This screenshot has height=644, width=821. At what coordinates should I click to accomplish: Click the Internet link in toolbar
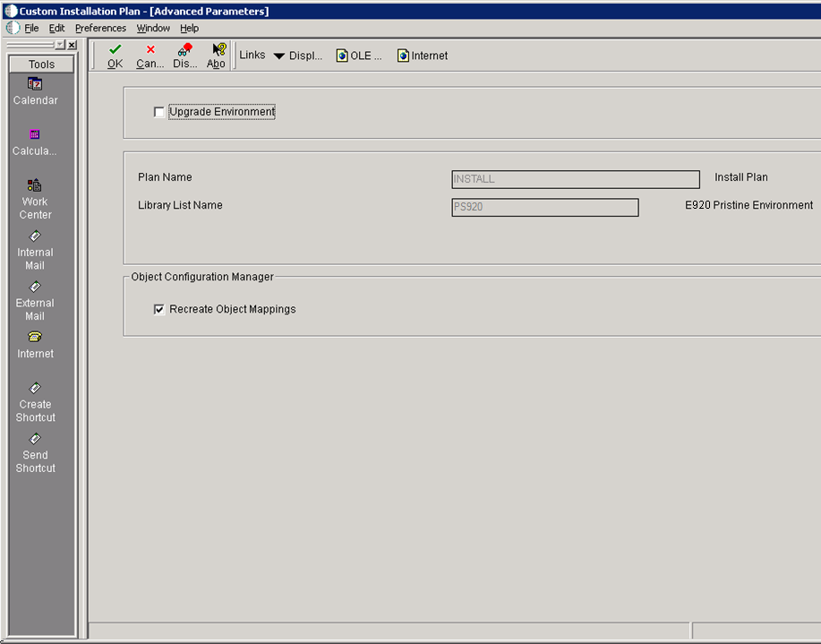click(423, 56)
